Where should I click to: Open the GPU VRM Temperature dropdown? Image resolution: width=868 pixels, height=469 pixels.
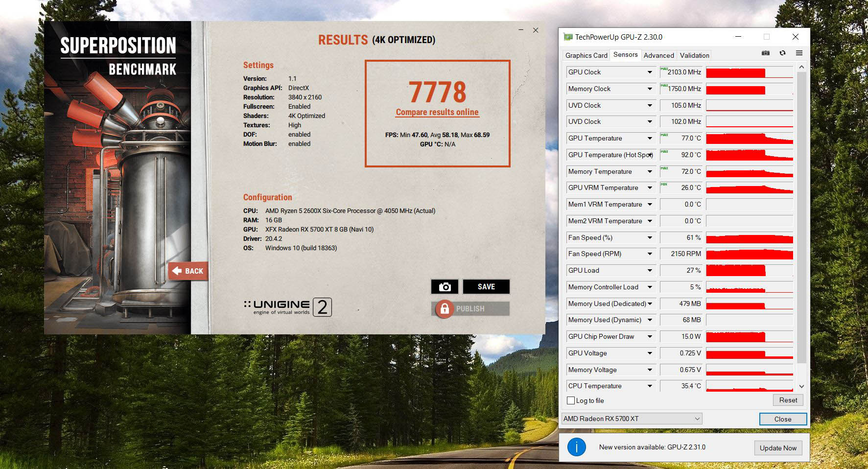click(x=650, y=188)
